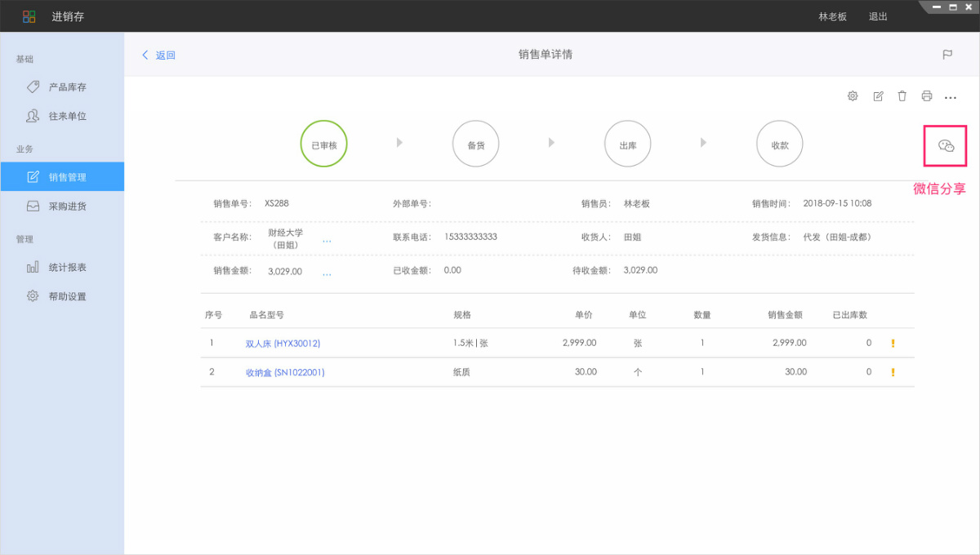980x555 pixels.
Task: Open the 统计报表 reports section
Action: click(x=62, y=266)
